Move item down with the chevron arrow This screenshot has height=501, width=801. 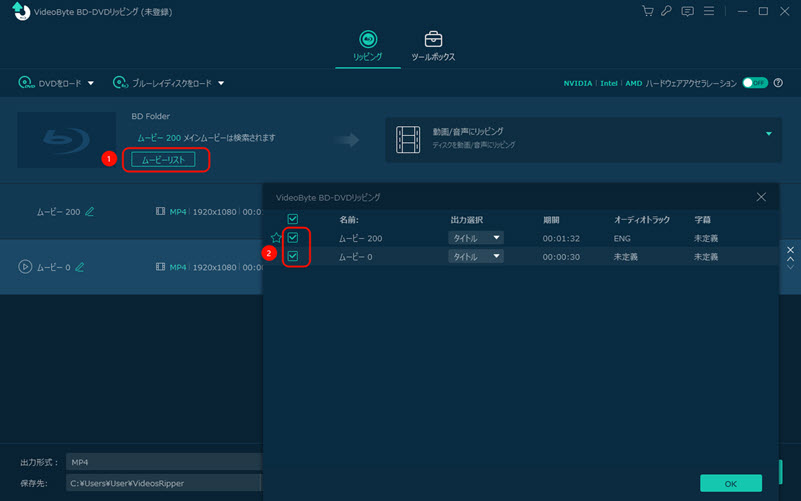tap(790, 267)
